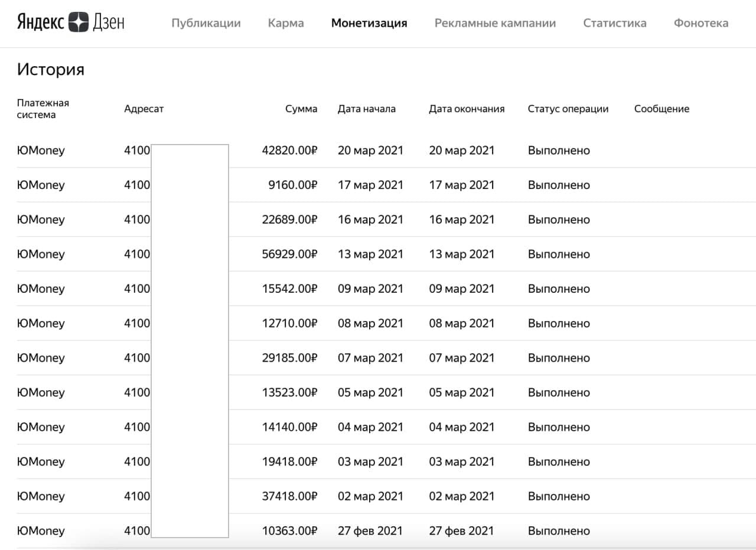Click end date in the 12710.00₽ row
The width and height of the screenshot is (756, 550).
click(462, 323)
